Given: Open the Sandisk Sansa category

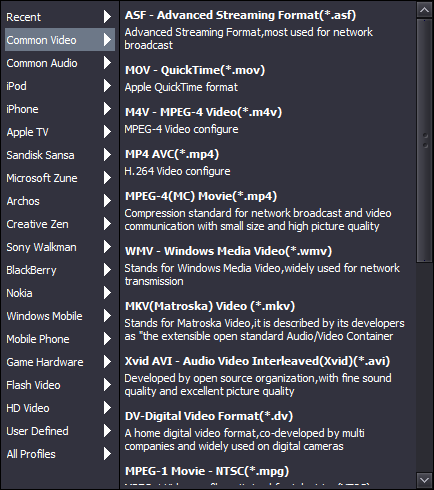Looking at the screenshot, I should pos(60,155).
